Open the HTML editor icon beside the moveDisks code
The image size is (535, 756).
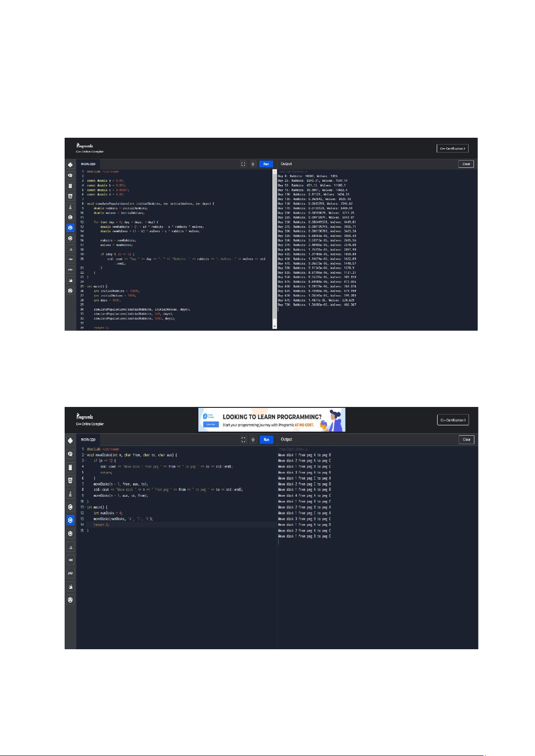click(x=70, y=481)
